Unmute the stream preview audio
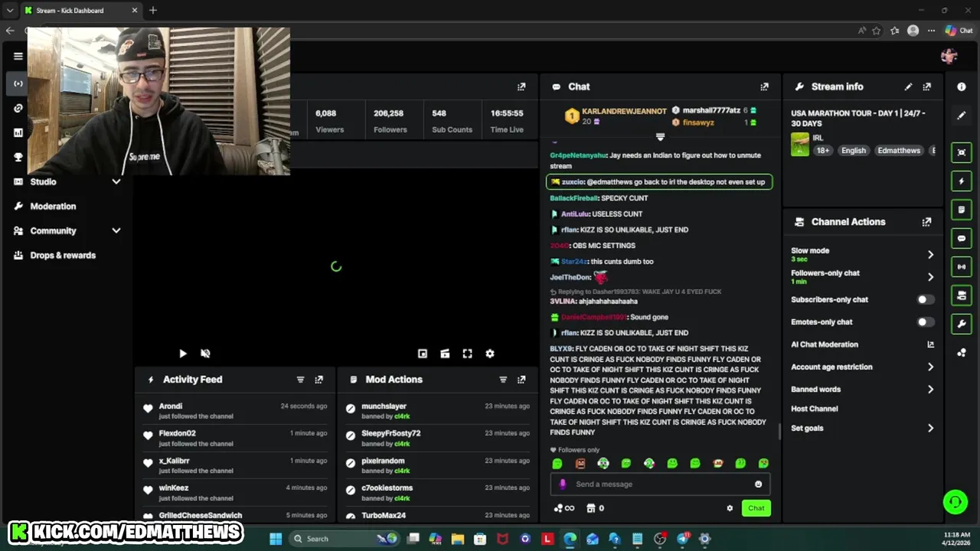The height and width of the screenshot is (551, 980). [x=205, y=354]
